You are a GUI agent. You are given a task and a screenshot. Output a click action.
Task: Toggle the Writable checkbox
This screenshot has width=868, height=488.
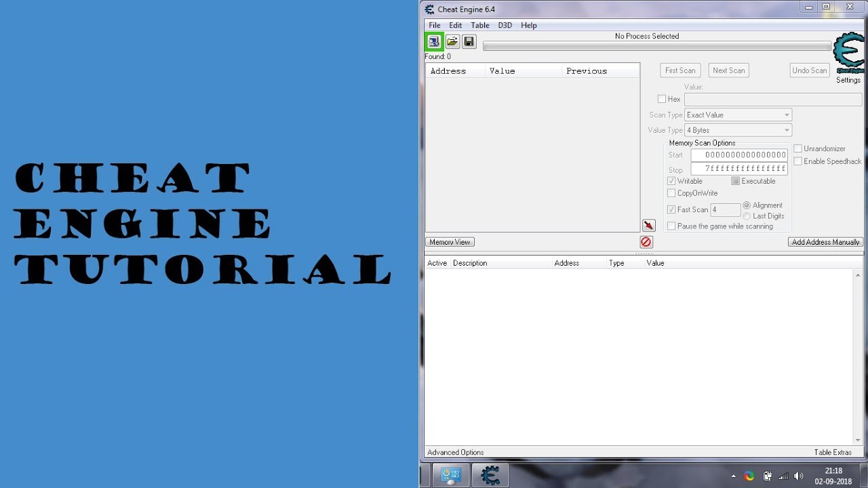click(x=671, y=181)
